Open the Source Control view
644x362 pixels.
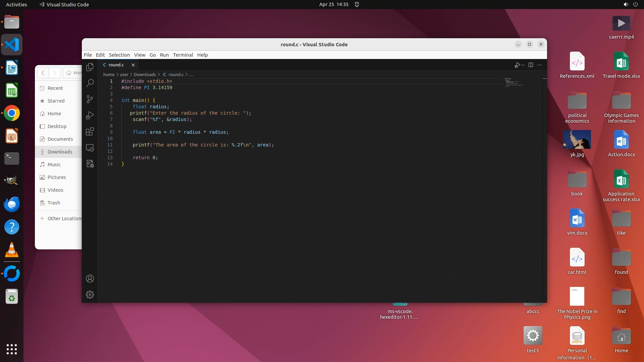click(90, 99)
